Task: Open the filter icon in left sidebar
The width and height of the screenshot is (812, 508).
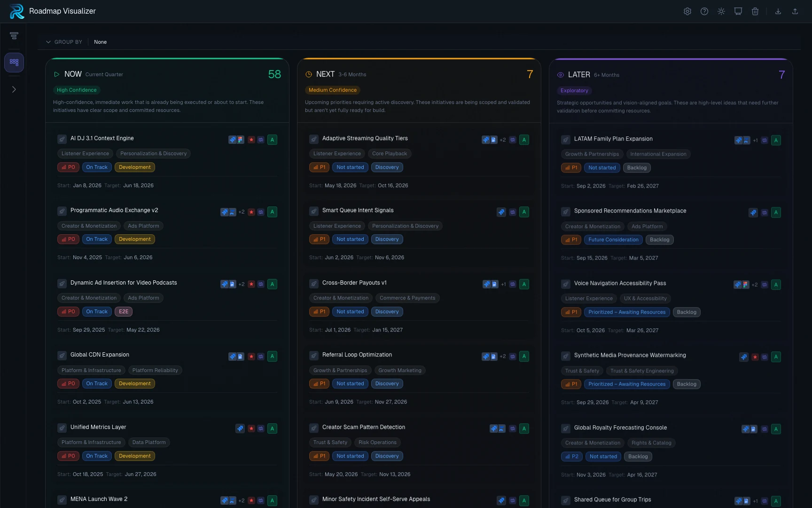Action: [14, 36]
